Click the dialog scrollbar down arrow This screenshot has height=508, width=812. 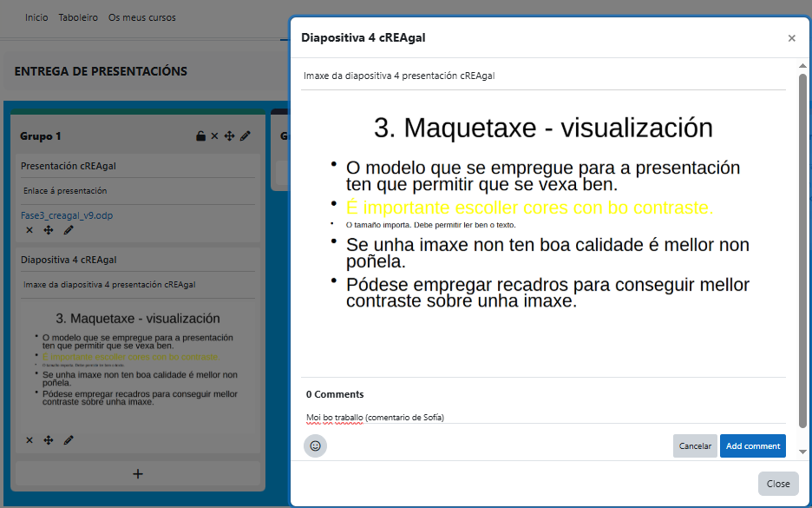(802, 452)
